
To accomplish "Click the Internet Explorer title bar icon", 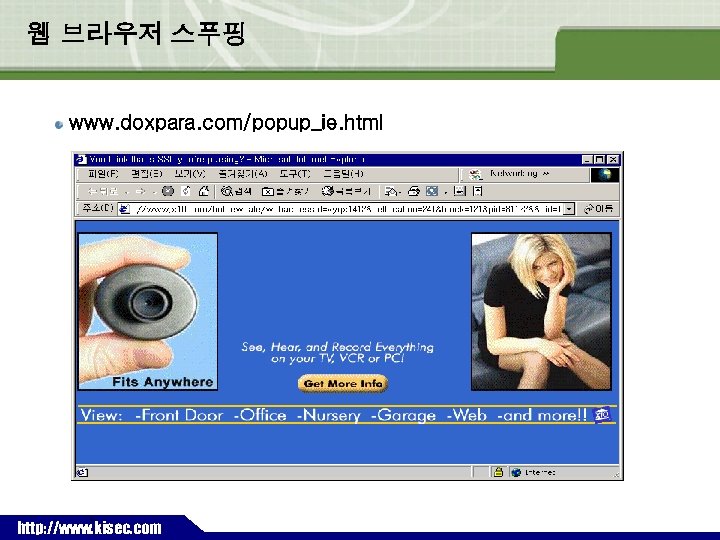I will (x=81, y=160).
